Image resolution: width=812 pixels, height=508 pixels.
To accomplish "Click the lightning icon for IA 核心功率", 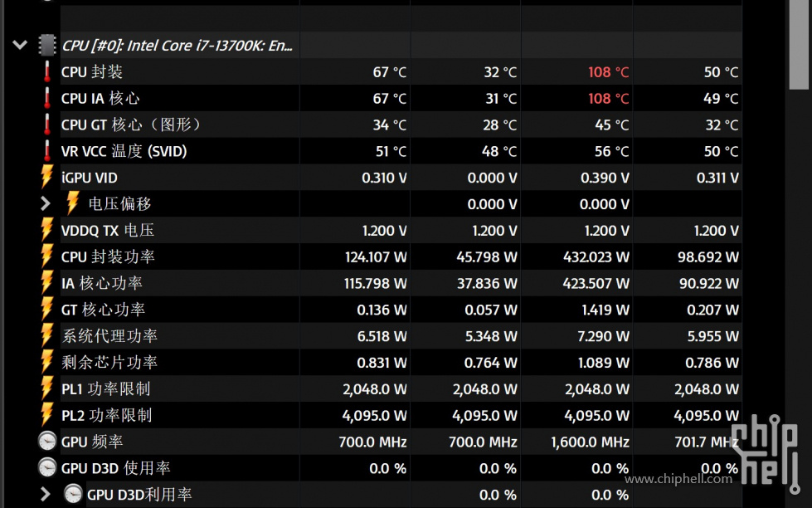I will point(47,282).
